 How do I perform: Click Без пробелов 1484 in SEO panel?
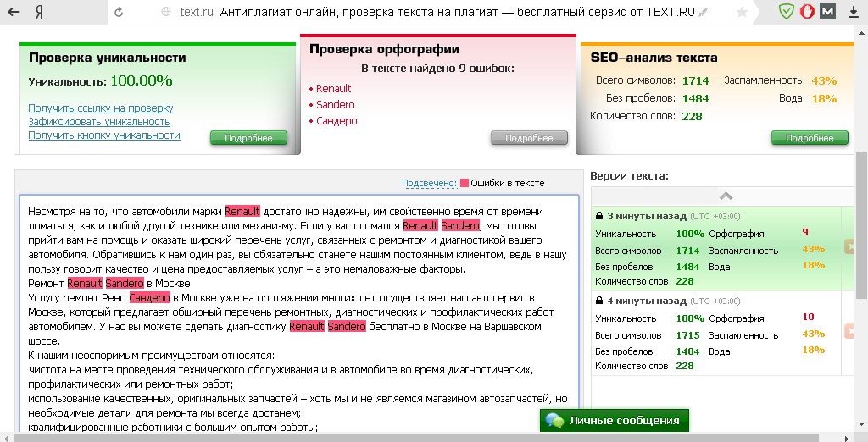[x=695, y=98]
